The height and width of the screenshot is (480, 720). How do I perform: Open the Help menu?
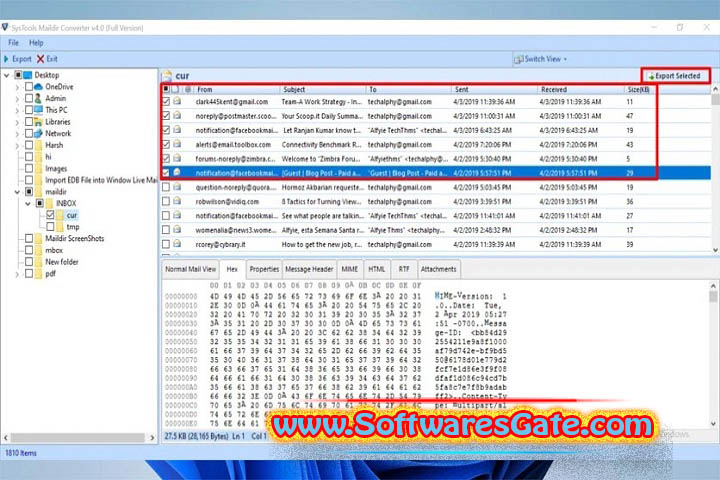point(36,43)
